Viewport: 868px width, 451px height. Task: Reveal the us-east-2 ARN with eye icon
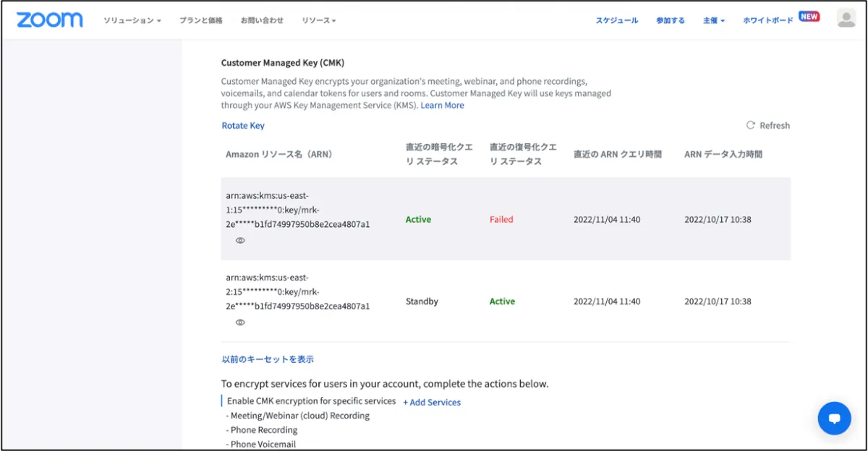click(240, 322)
